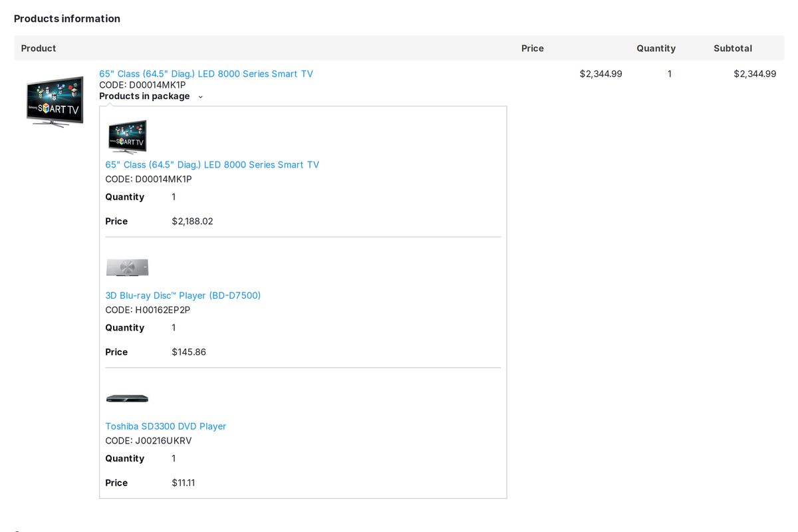
Task: Click the Price column header
Action: [533, 49]
